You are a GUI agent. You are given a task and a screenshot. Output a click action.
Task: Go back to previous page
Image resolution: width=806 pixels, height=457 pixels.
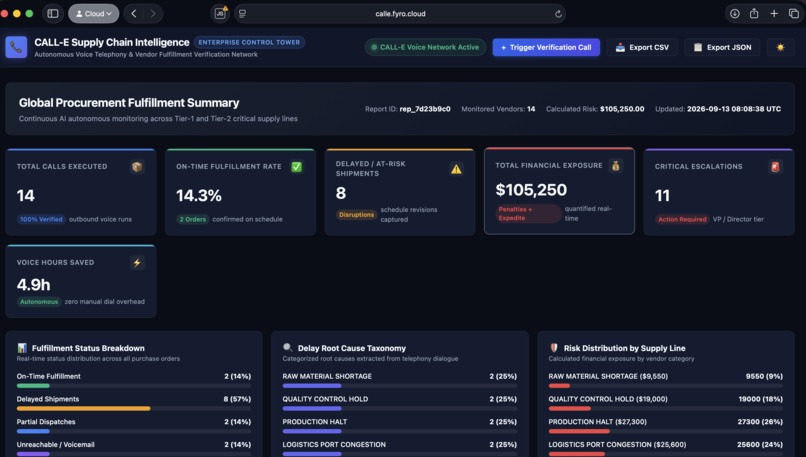(134, 14)
